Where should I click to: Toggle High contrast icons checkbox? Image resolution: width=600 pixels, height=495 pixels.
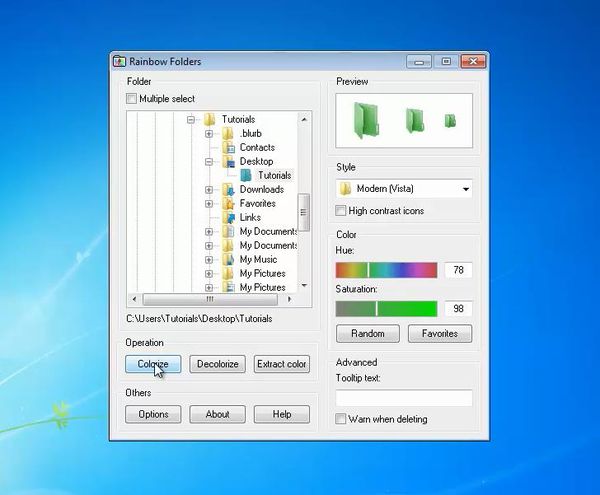coord(340,211)
